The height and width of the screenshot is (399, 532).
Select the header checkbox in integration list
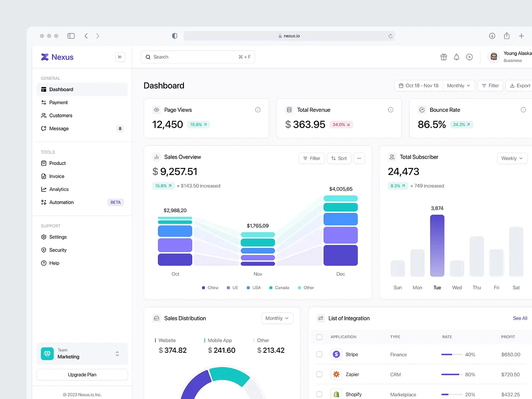click(319, 337)
